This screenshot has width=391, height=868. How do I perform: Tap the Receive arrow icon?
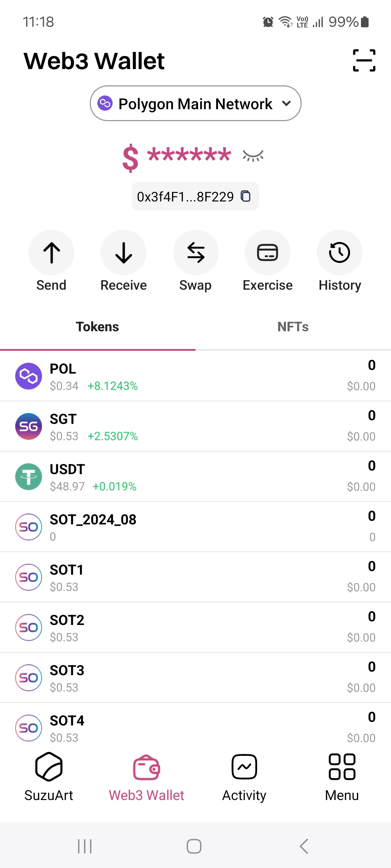pyautogui.click(x=123, y=252)
